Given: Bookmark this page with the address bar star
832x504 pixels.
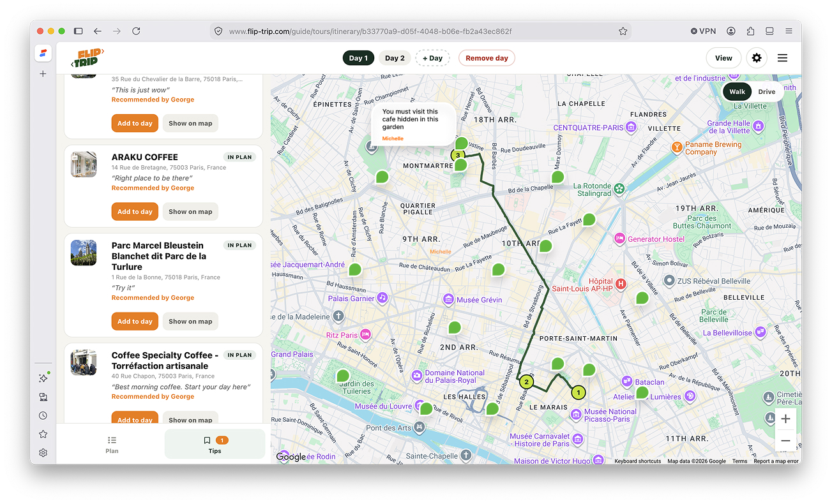Looking at the screenshot, I should click(623, 31).
